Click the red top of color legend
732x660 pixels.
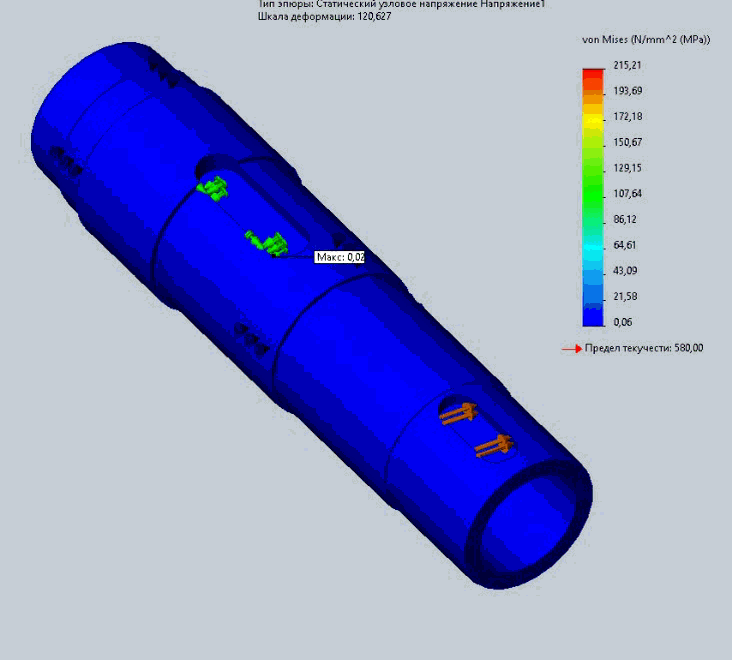point(594,73)
